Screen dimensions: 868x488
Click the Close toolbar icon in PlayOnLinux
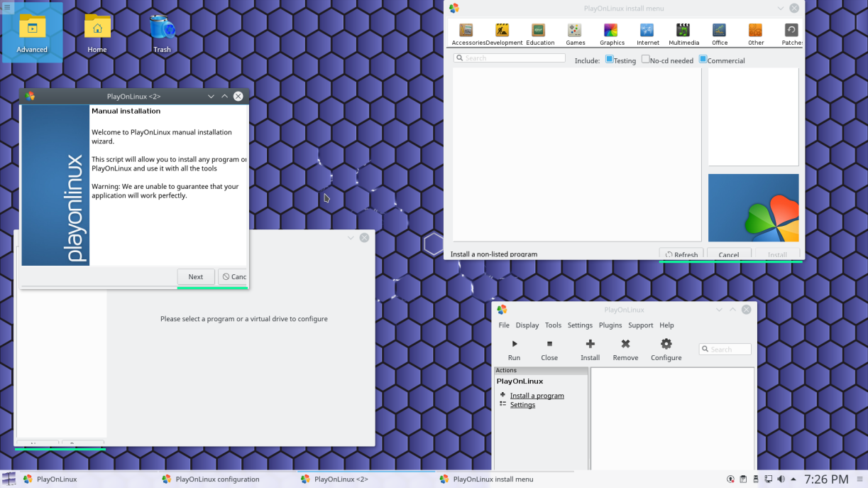tap(549, 344)
